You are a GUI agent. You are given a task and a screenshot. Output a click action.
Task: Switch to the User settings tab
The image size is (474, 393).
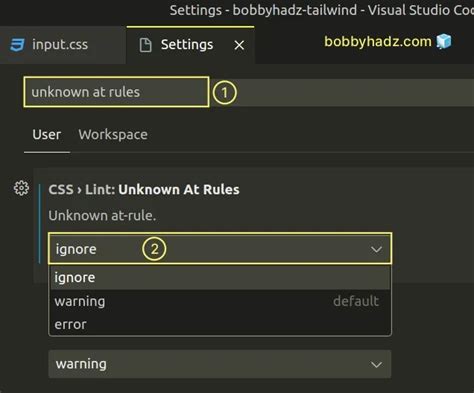47,135
